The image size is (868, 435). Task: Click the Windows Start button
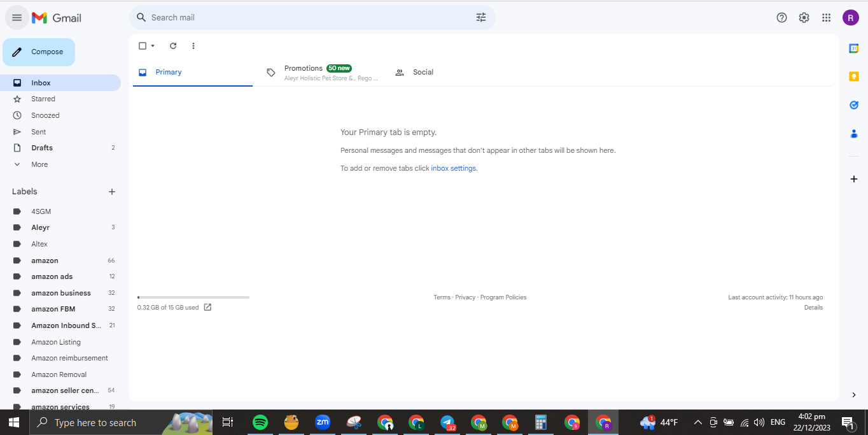(14, 422)
